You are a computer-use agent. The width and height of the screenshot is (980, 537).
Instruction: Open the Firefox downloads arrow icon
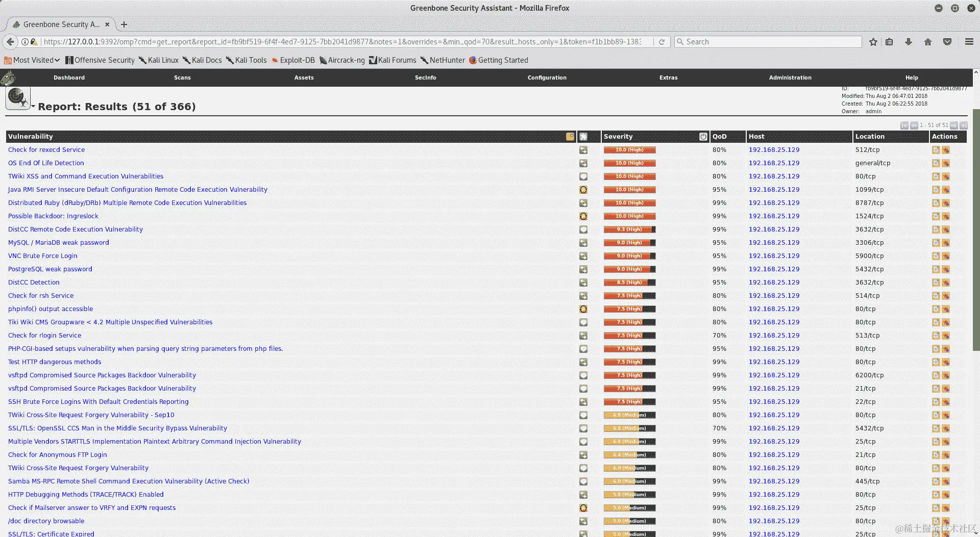tap(909, 42)
